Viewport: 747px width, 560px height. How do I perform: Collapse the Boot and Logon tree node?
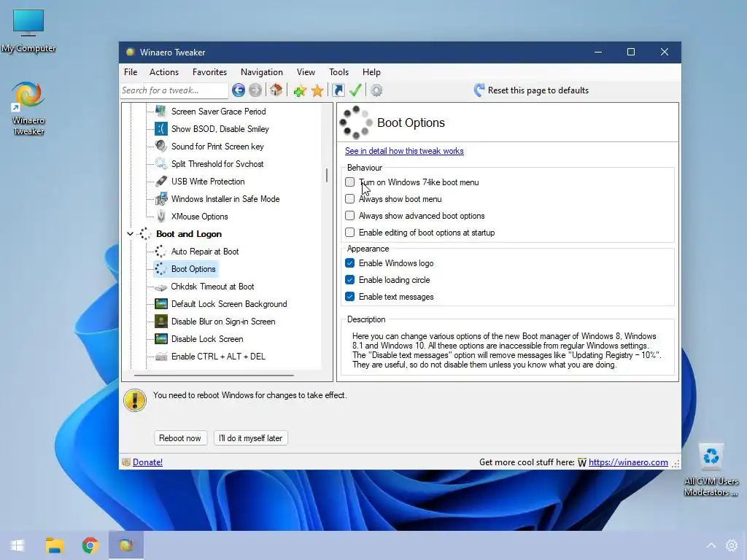pos(130,234)
